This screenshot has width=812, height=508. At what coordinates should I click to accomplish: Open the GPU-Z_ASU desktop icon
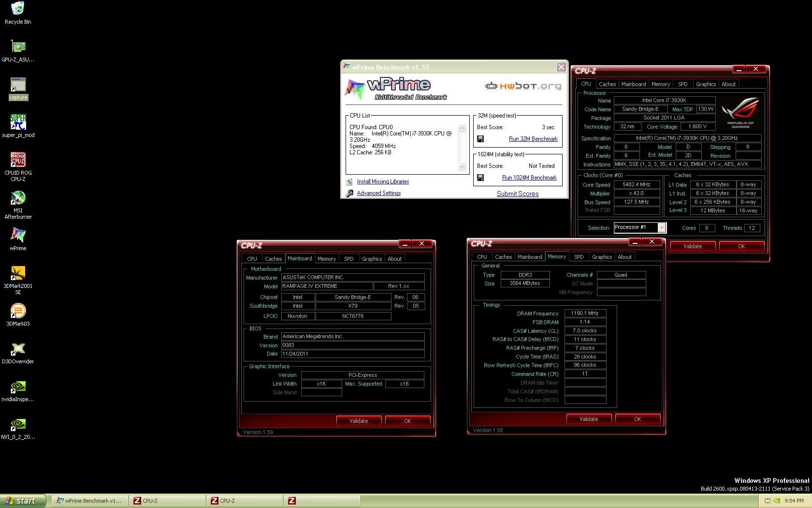[x=18, y=51]
